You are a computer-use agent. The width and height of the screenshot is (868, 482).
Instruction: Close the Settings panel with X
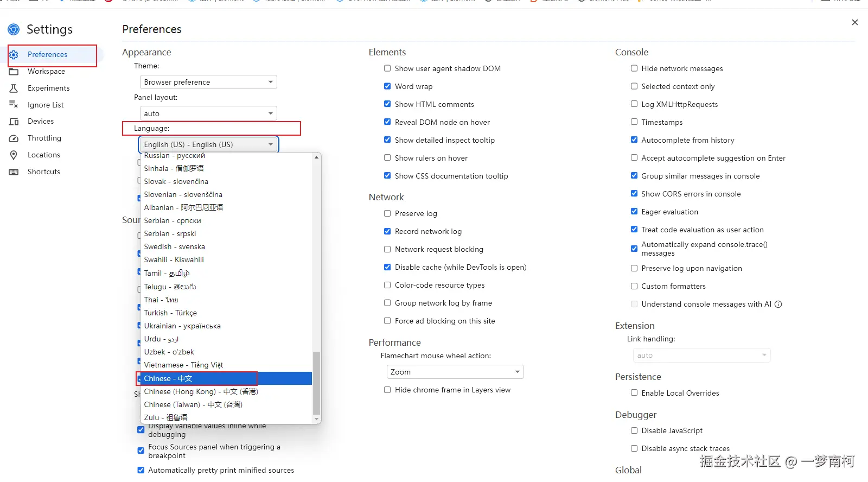(855, 22)
